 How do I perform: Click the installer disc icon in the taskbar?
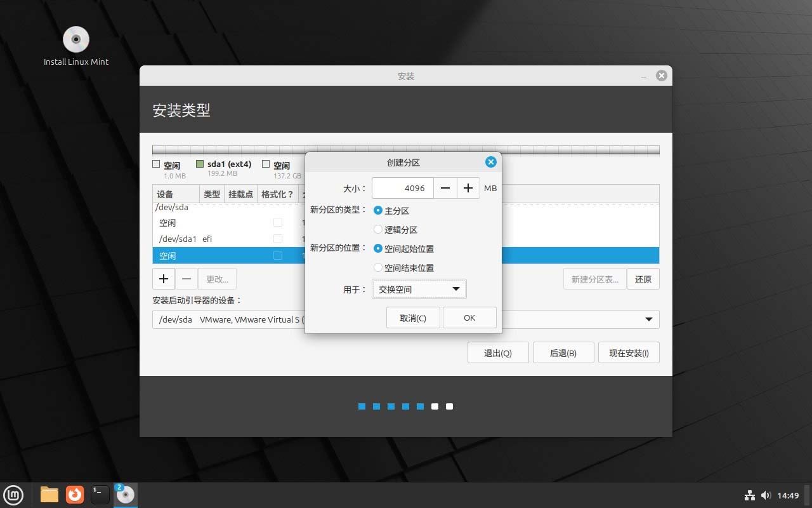[x=125, y=495]
